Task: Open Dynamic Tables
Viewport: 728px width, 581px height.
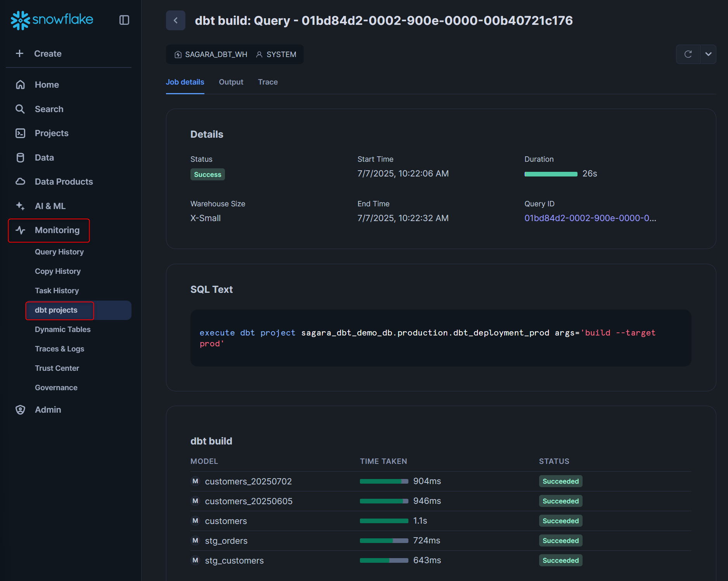Action: 63,329
